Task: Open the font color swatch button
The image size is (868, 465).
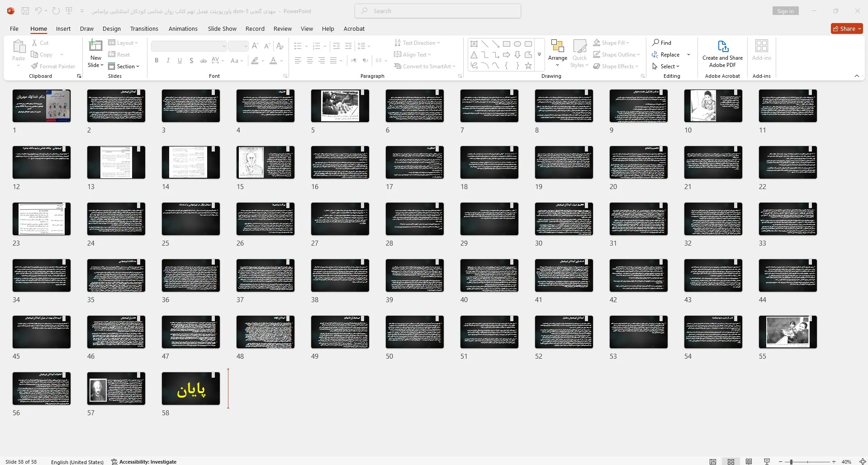Action: point(273,61)
